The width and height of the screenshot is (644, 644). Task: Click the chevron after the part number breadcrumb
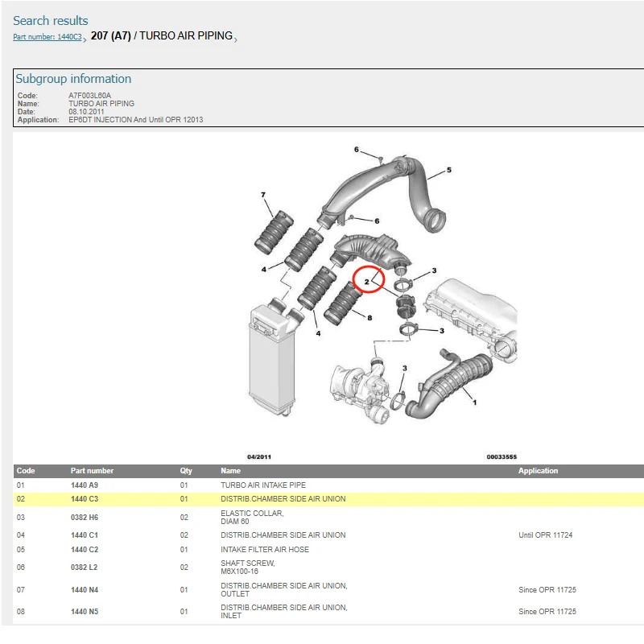(85, 39)
